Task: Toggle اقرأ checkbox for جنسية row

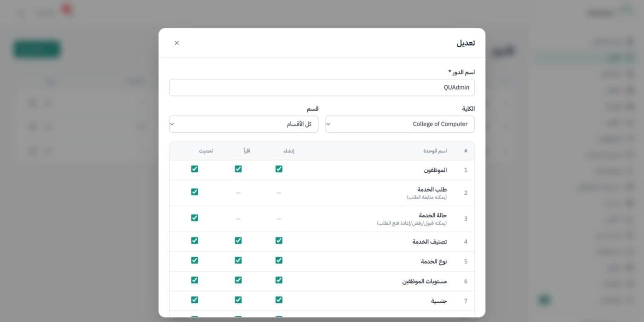Action: (238, 299)
